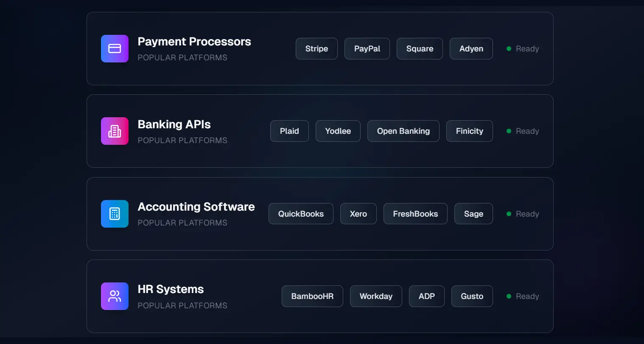Viewport: 644px width, 344px height.
Task: Select the PayPal platform chip
Action: coord(367,48)
